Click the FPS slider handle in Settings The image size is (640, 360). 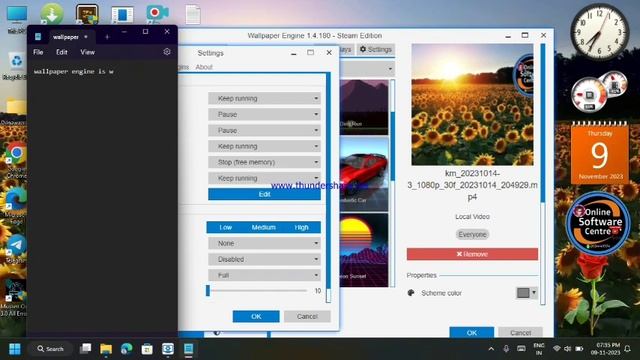pyautogui.click(x=208, y=291)
